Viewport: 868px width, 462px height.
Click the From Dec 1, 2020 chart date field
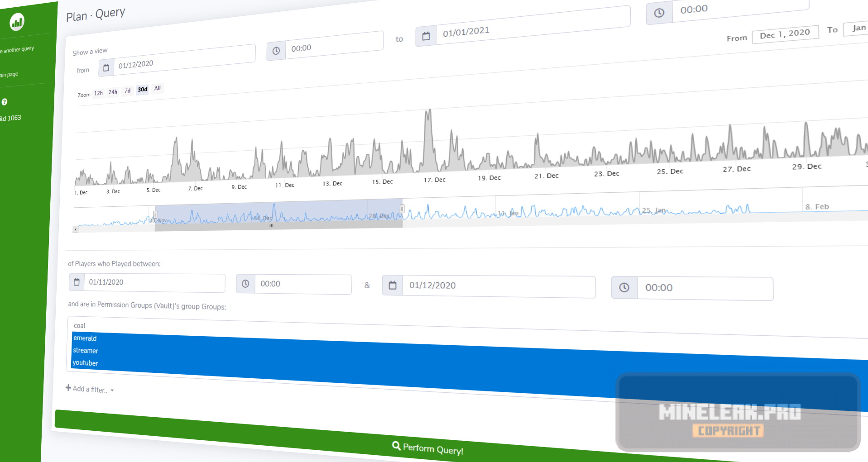pyautogui.click(x=785, y=34)
